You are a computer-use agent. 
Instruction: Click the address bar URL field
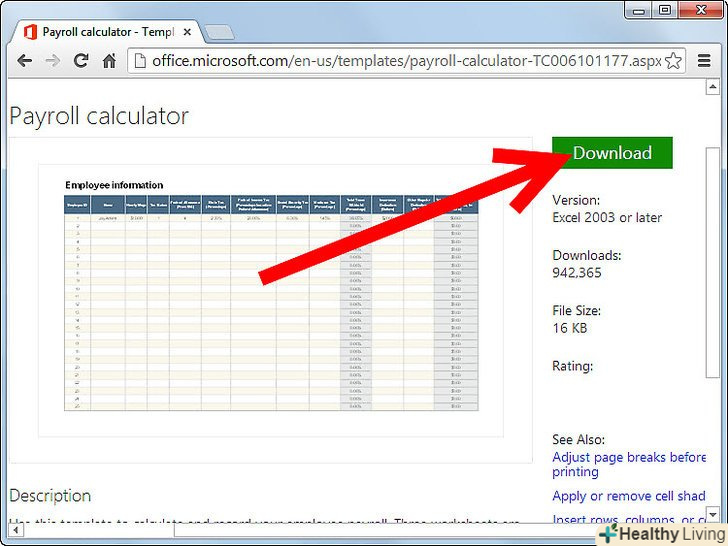coord(406,61)
